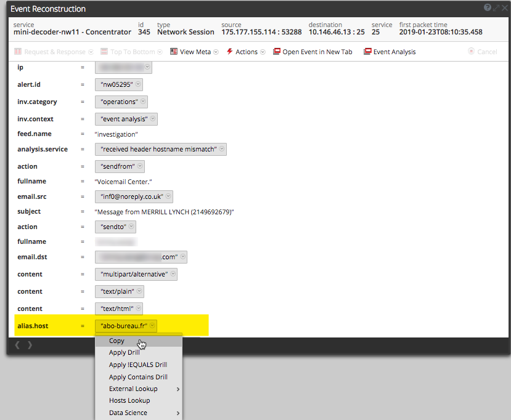Click the "operations" inv.category value

point(118,102)
